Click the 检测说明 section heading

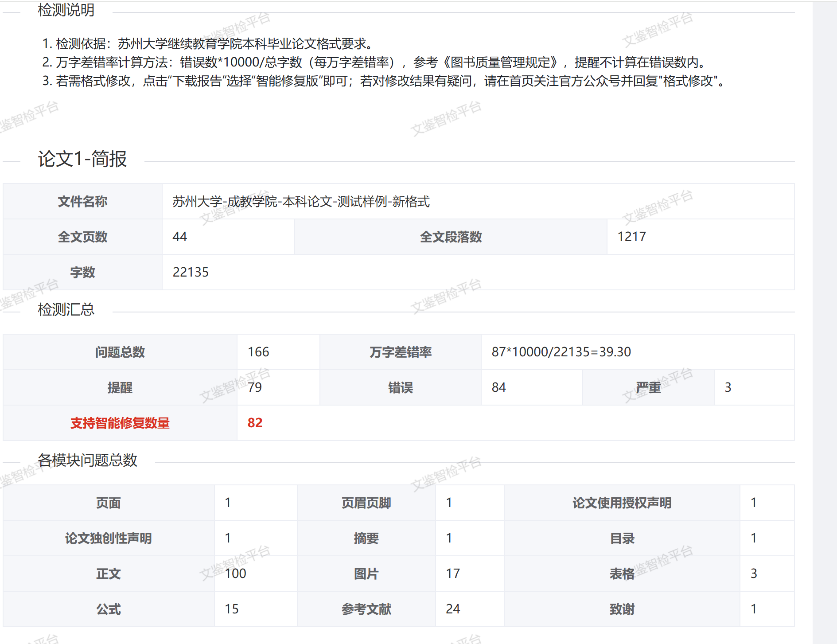pos(66,10)
